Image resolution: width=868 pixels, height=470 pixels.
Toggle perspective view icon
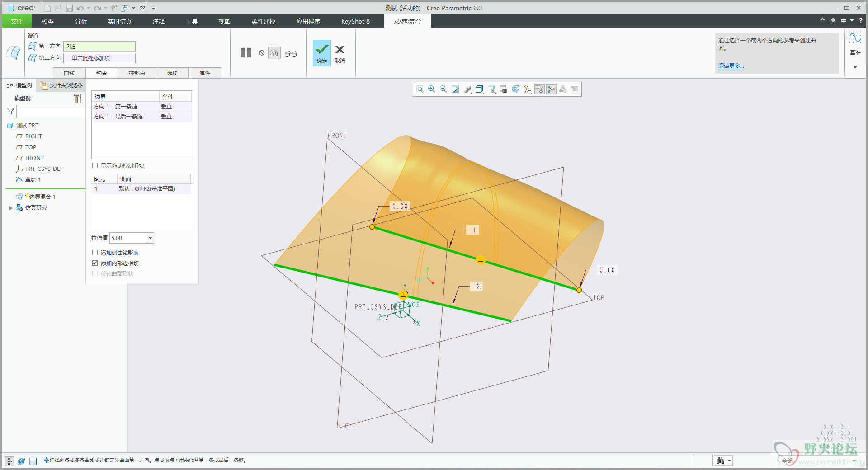[x=515, y=89]
